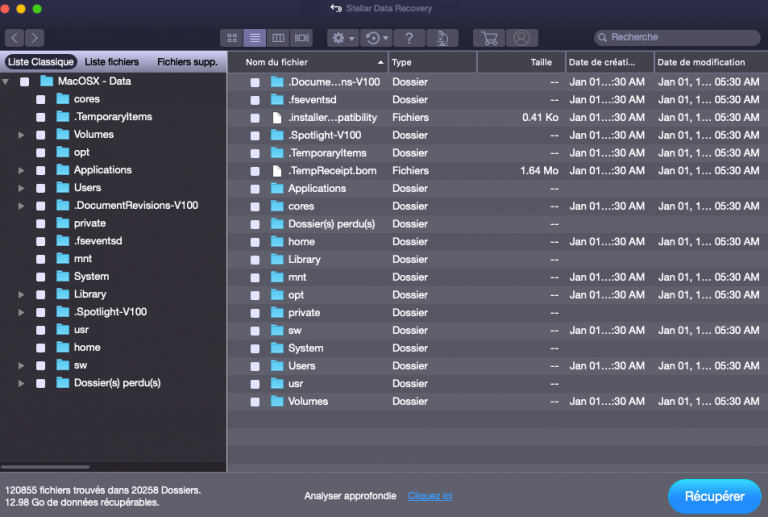Image resolution: width=768 pixels, height=517 pixels.
Task: Check the Applications folder checkbox in tree
Action: [41, 170]
